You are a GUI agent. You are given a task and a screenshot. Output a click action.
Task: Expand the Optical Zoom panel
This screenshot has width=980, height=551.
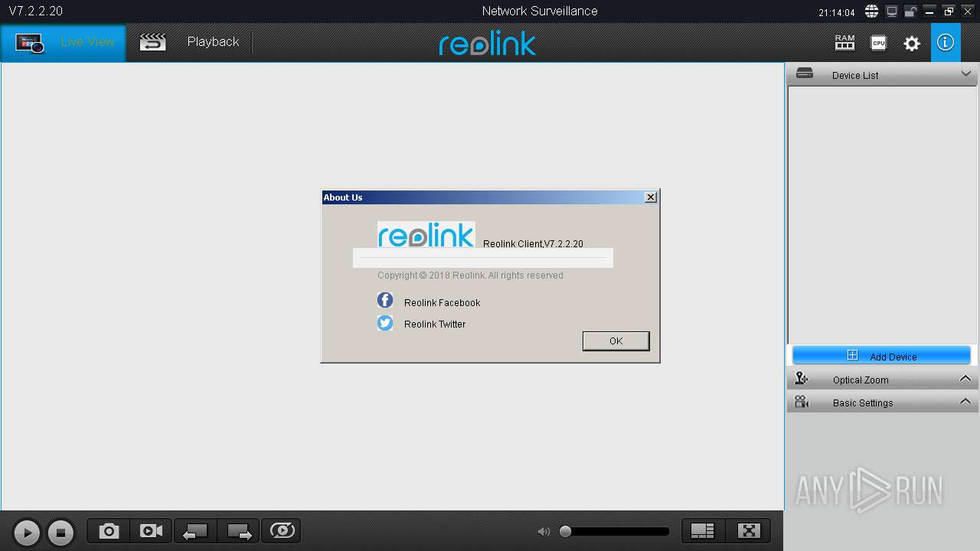click(965, 379)
